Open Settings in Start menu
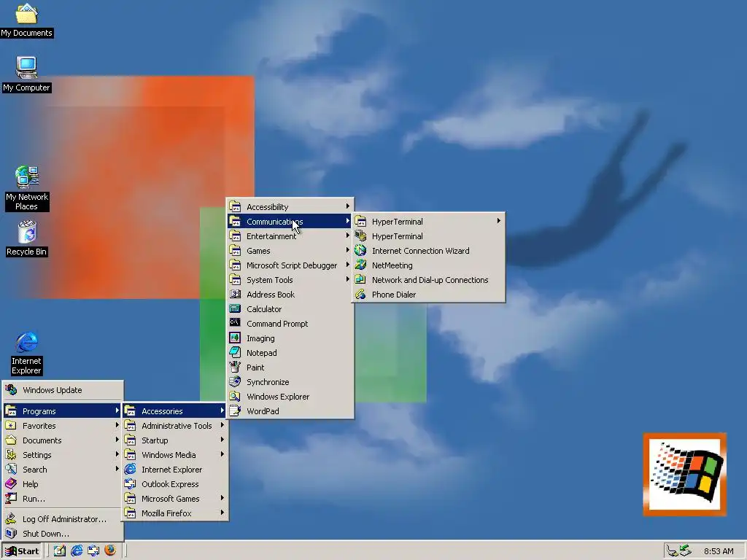 pos(63,455)
